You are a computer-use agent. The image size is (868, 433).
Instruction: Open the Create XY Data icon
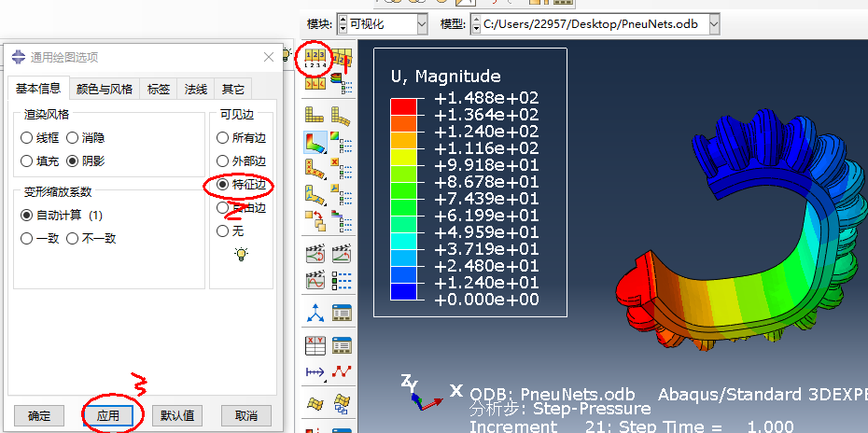[315, 347]
